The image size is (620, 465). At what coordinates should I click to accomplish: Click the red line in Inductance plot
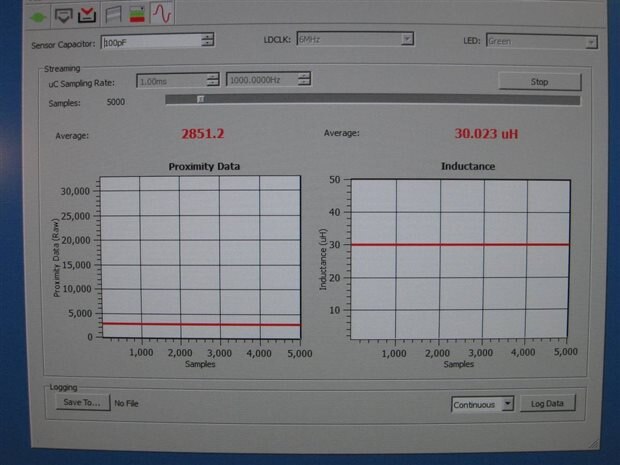[460, 245]
